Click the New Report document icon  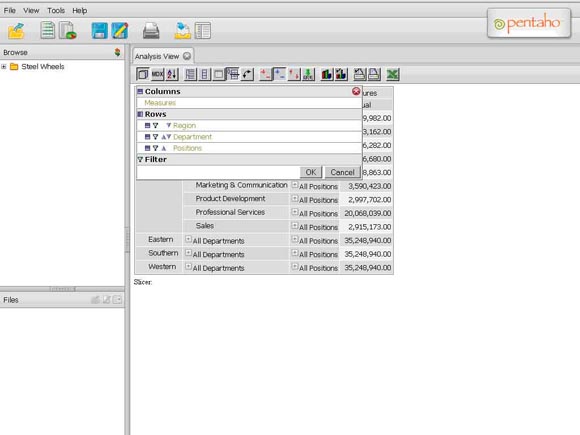47,30
